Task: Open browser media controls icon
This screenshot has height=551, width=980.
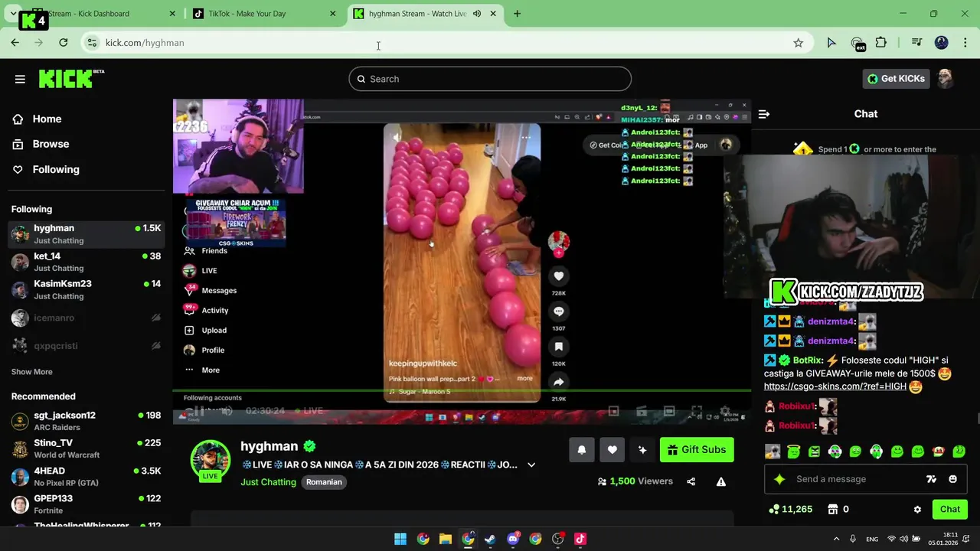Action: click(916, 43)
